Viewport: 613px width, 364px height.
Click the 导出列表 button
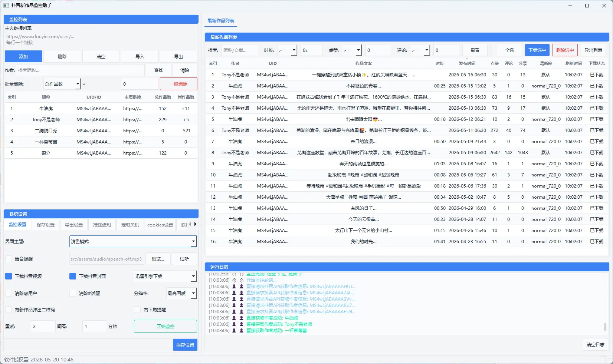593,50
